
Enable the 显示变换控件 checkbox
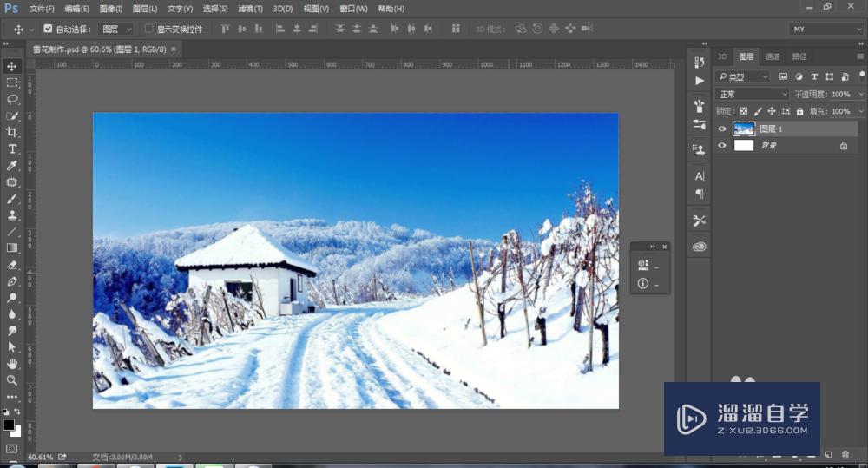[x=148, y=29]
